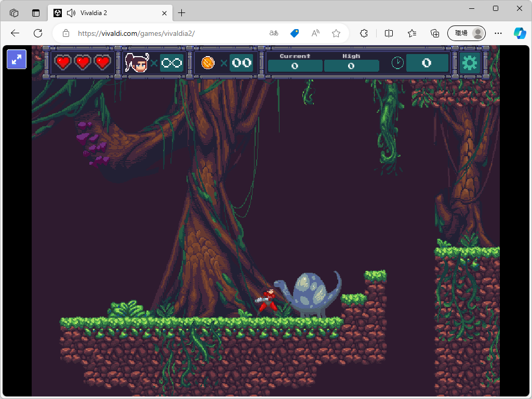Refresh the current page

pyautogui.click(x=37, y=33)
